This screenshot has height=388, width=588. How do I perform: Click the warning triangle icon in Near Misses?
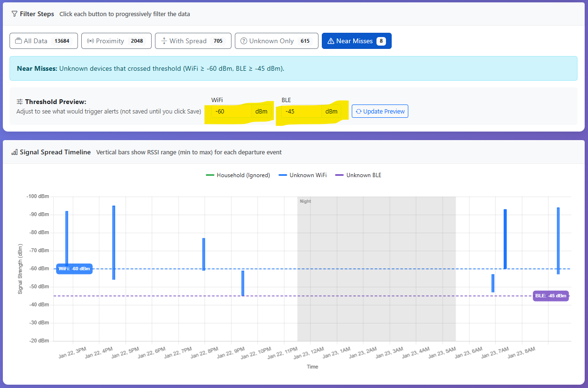[331, 41]
